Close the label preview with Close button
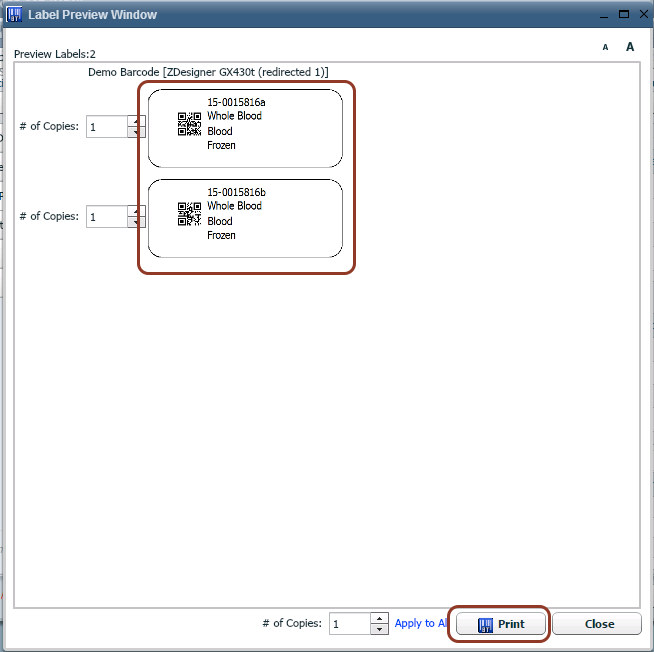Viewport: 654px width, 652px height. point(597,624)
